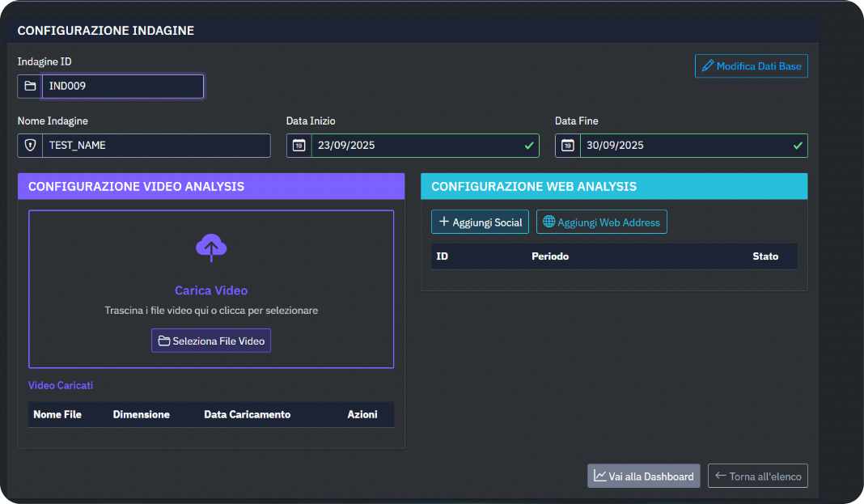The image size is (864, 504).
Task: Select the Nome Indagine text field
Action: point(155,146)
